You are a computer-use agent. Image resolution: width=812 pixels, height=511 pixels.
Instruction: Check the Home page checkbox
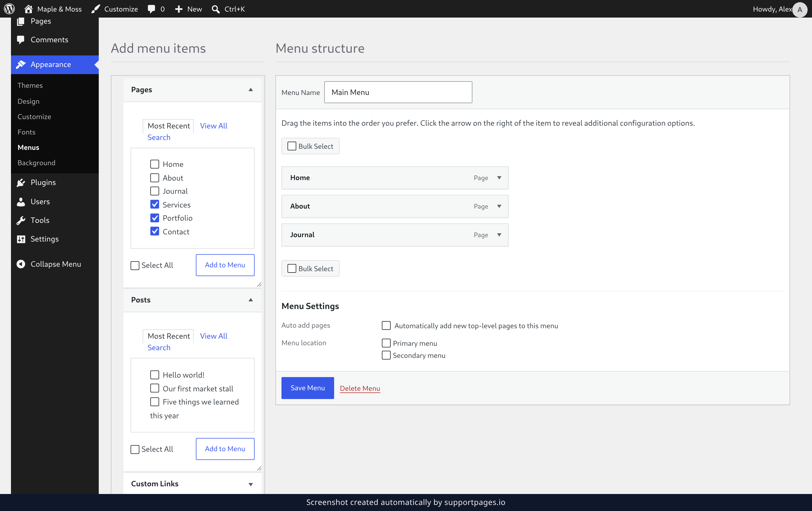pyautogui.click(x=154, y=164)
